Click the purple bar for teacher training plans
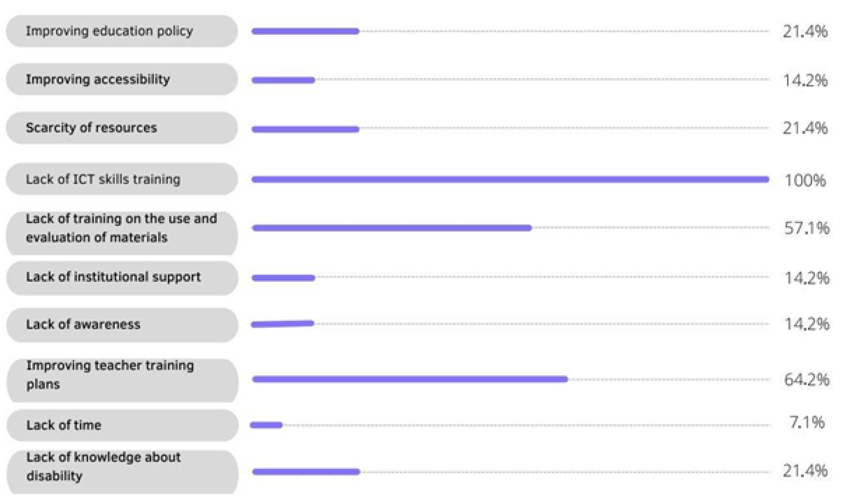Viewport: 843px width, 504px height. 410,379
